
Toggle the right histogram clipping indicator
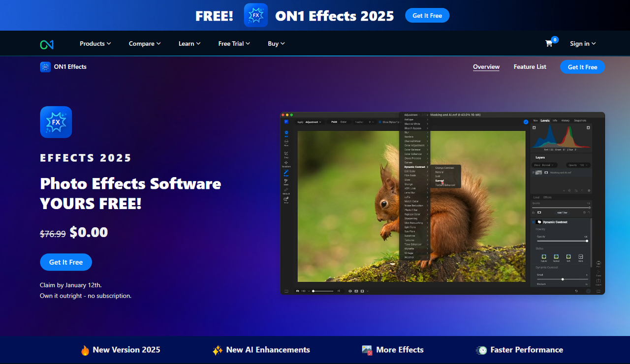[588, 127]
